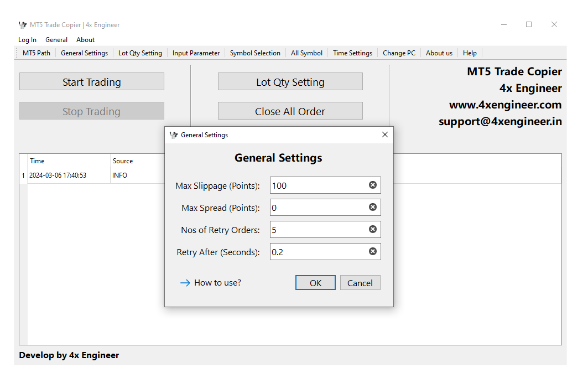This screenshot has height=383, width=588.
Task: Click the Source column header in log table
Action: (x=137, y=161)
